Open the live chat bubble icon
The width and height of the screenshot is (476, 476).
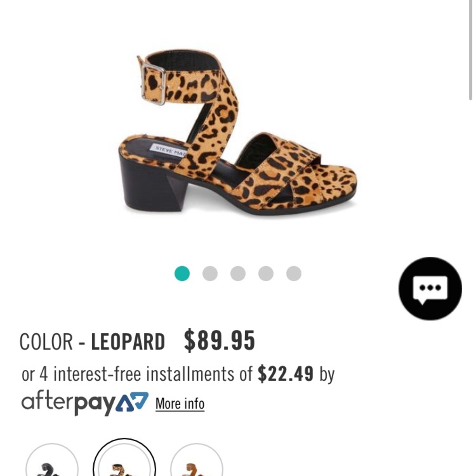430,289
